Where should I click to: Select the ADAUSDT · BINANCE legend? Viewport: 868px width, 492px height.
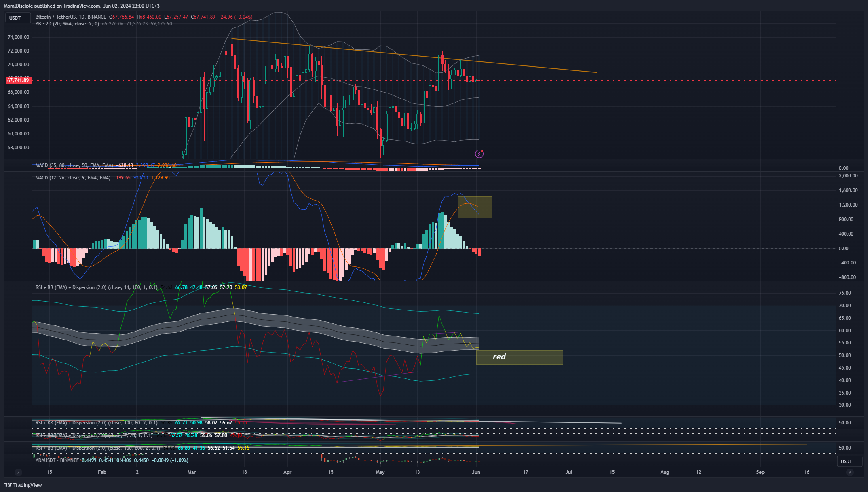coord(57,460)
